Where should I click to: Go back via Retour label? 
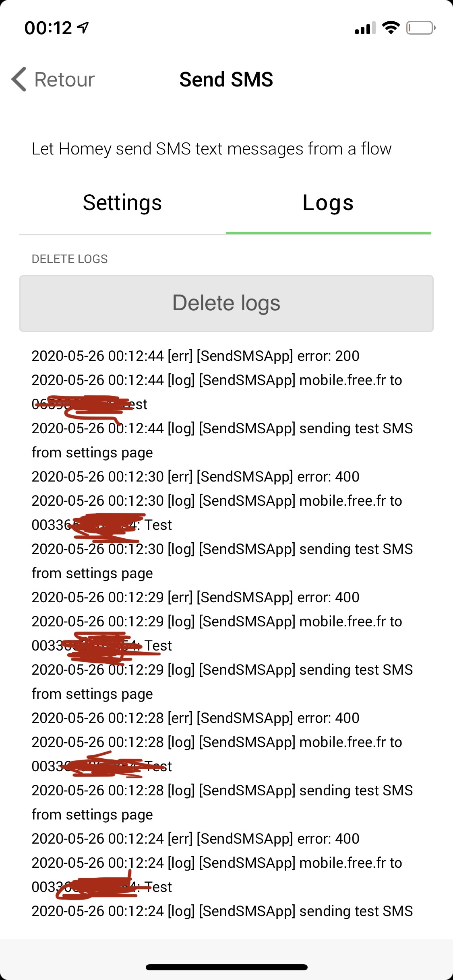64,79
